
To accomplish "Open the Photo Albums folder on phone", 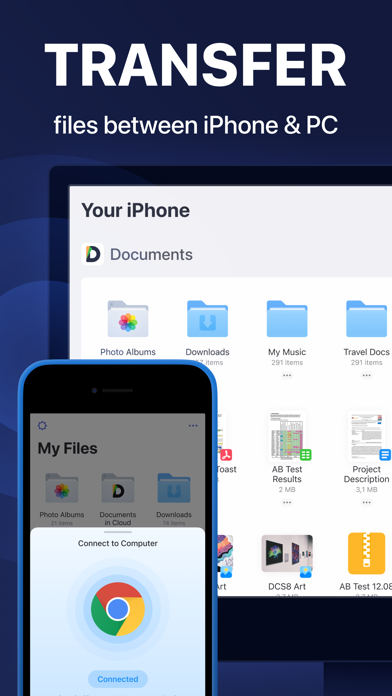I will [x=62, y=488].
